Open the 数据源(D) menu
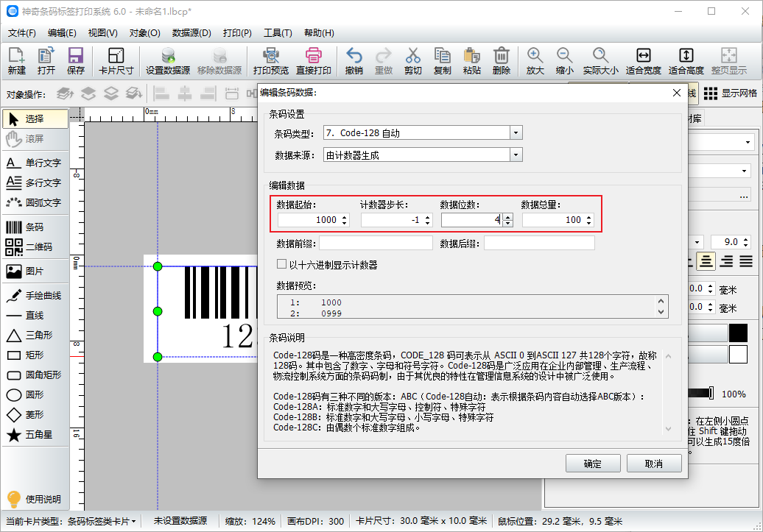The image size is (763, 532). click(191, 33)
